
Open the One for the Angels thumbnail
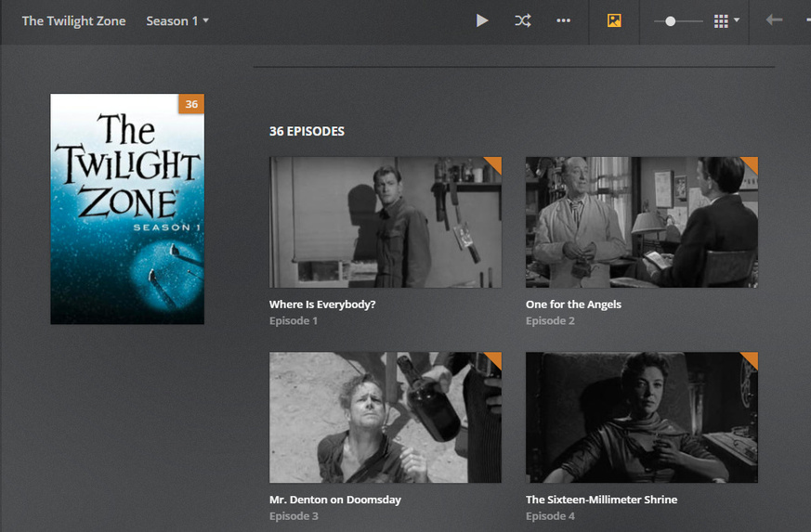(642, 222)
